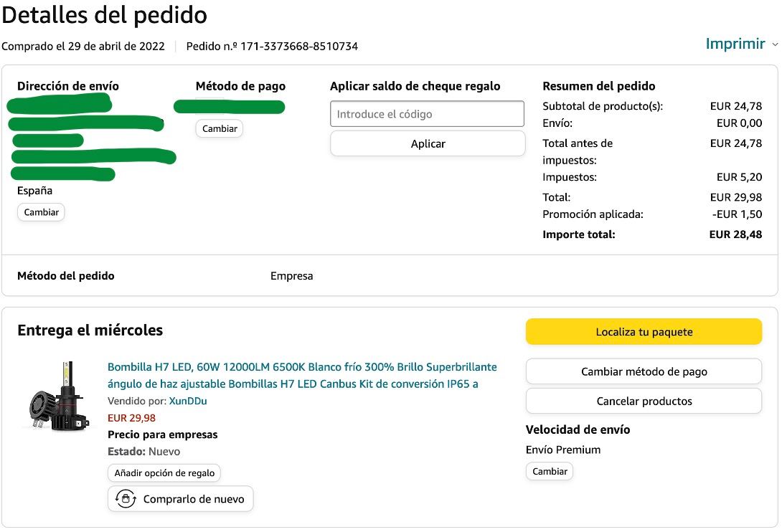Expand the Imprimir dropdown arrow
The height and width of the screenshot is (532, 782).
775,44
